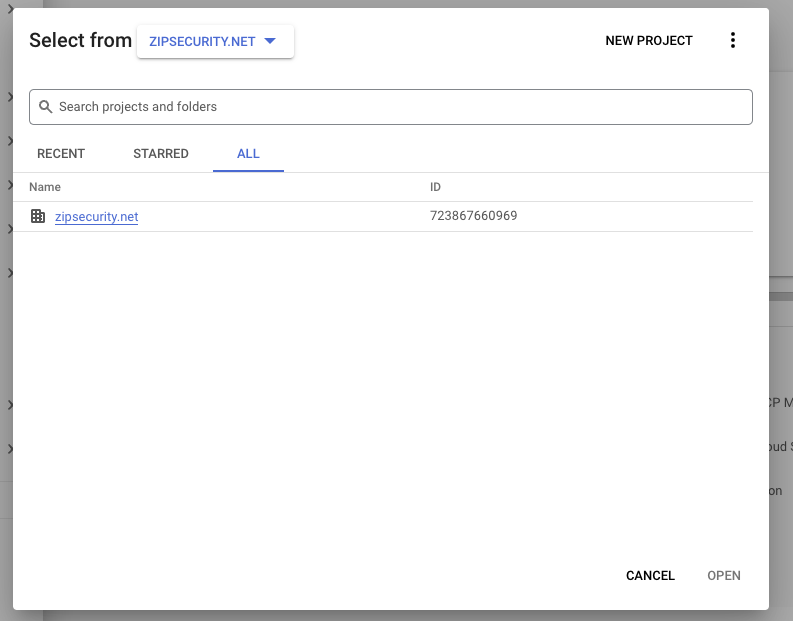Click the OPEN button
The image size is (793, 621).
click(x=724, y=576)
